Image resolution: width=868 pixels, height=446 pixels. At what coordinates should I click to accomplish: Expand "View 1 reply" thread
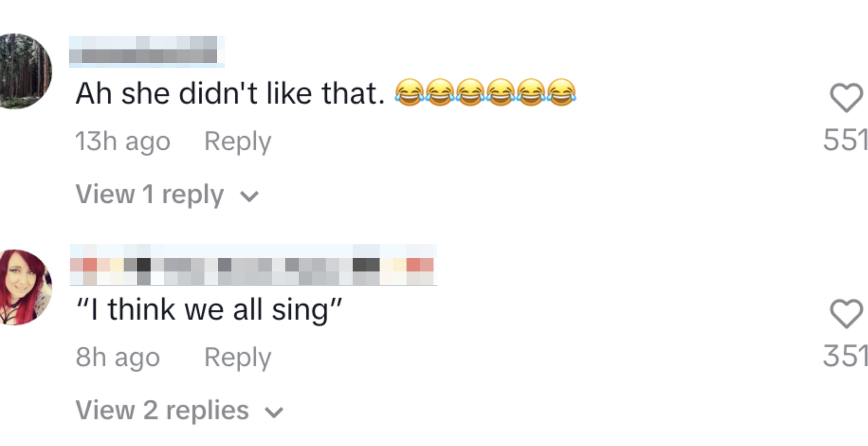pos(149,195)
